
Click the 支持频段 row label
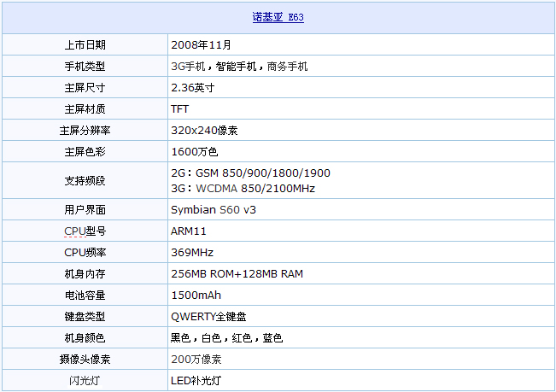(x=85, y=180)
